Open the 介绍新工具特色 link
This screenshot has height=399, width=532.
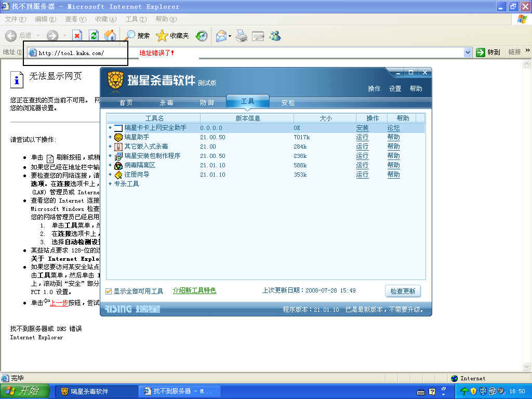click(x=194, y=290)
